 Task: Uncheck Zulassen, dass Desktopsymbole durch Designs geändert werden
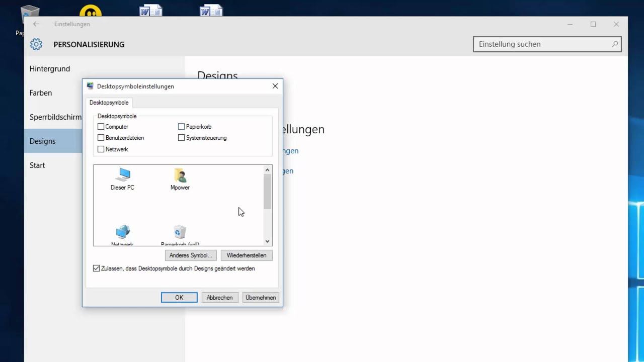click(x=96, y=268)
